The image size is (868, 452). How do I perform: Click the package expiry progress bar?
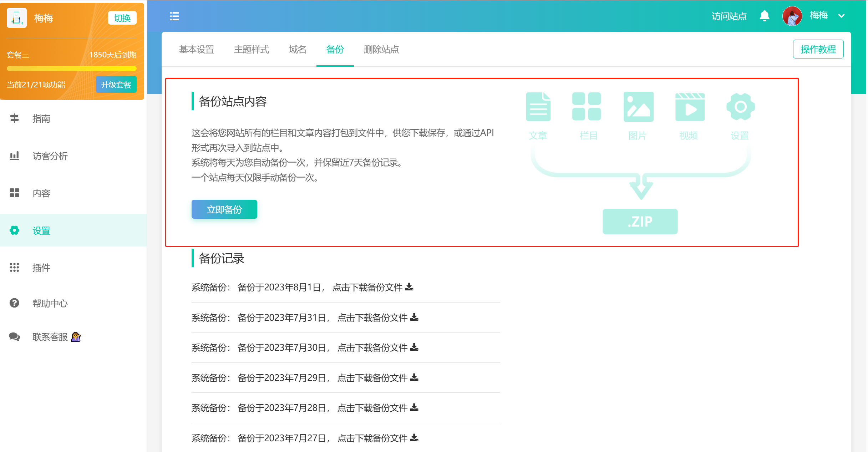click(71, 68)
